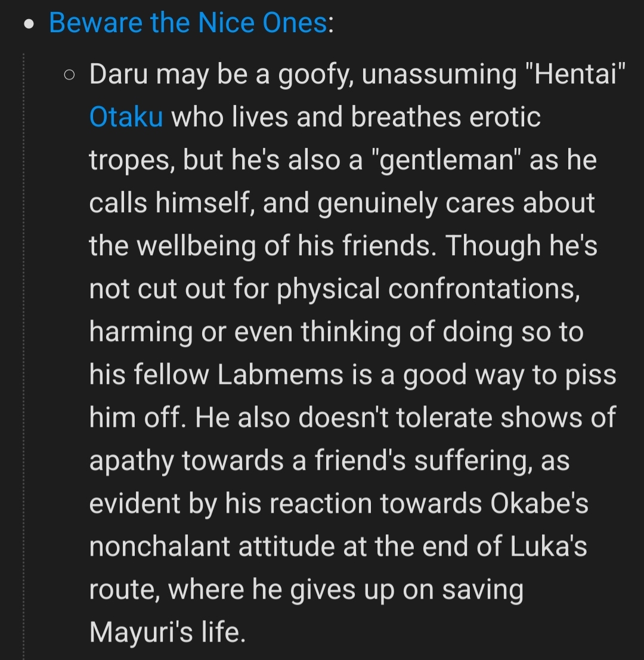Follow the blue Otaku link

point(126,116)
